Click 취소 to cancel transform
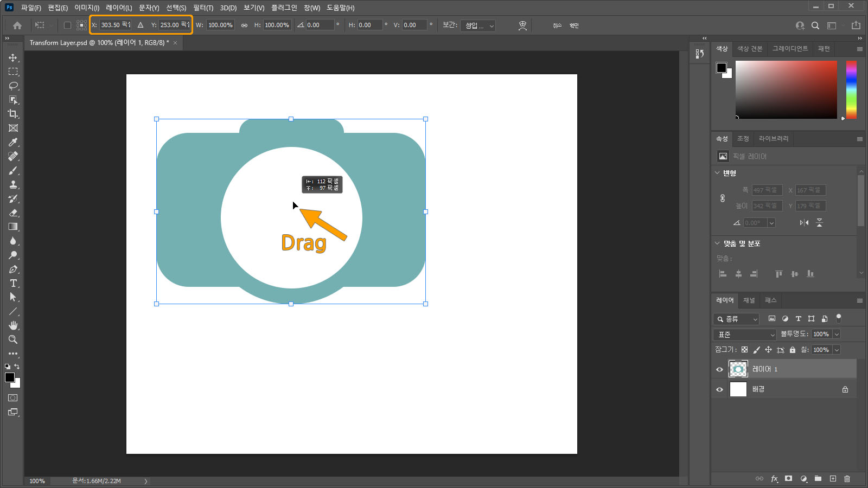Screen dimensions: 868x488 coord(557,25)
